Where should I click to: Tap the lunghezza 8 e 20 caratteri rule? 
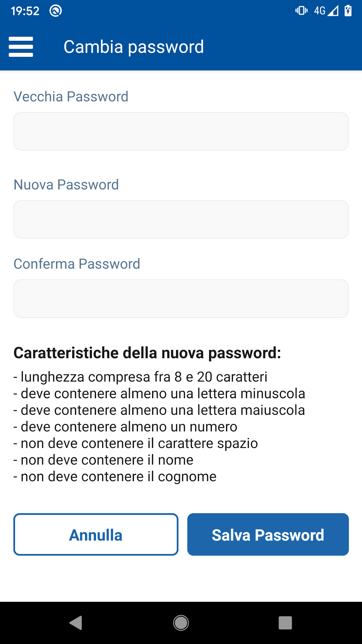(x=141, y=377)
